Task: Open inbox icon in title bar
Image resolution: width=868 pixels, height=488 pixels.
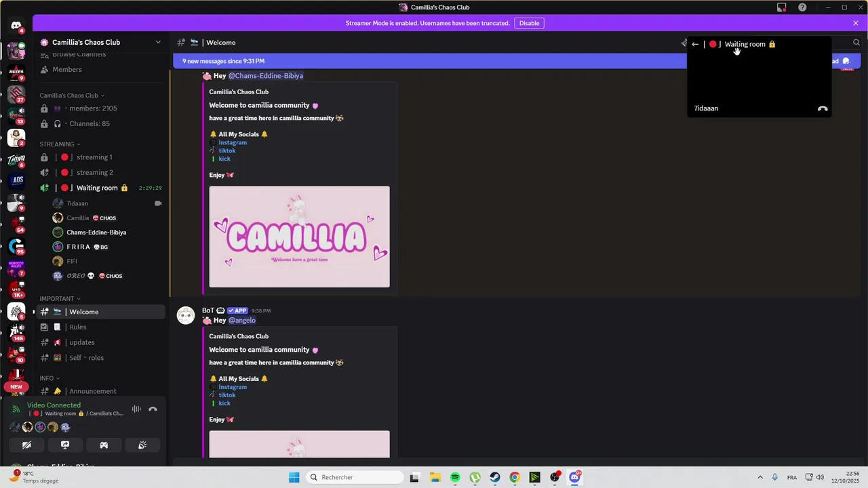Action: (782, 7)
